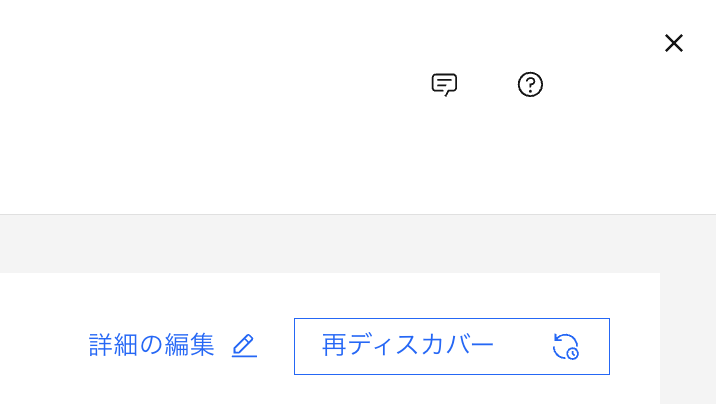716x404 pixels.
Task: Click the 詳細の編集 link
Action: point(152,346)
